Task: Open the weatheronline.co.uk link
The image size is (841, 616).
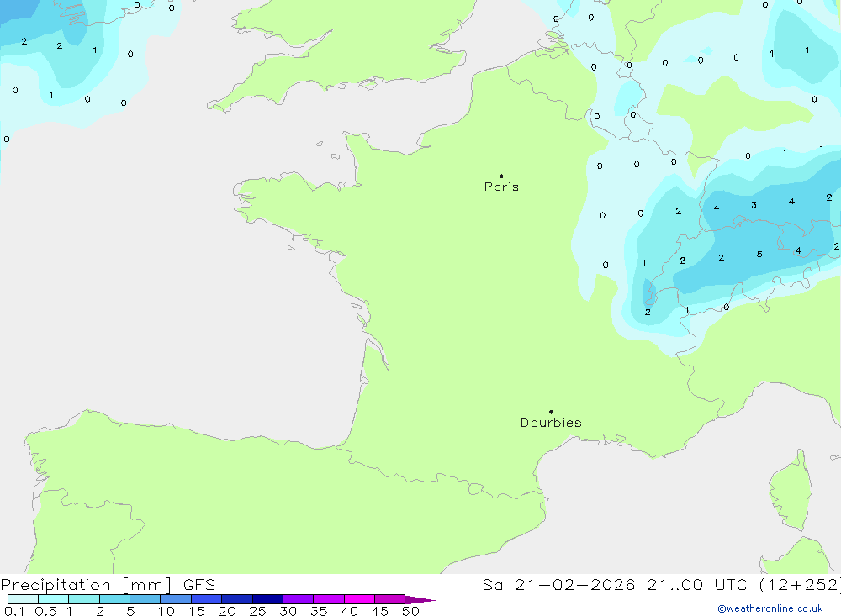Action: (770, 608)
